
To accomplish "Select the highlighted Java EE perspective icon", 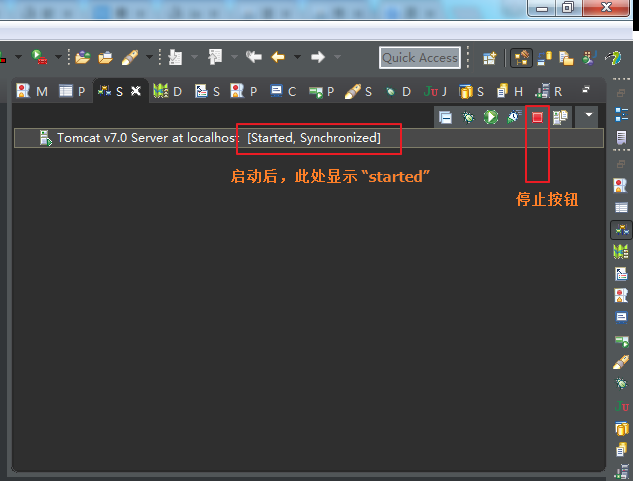I will click(x=521, y=58).
